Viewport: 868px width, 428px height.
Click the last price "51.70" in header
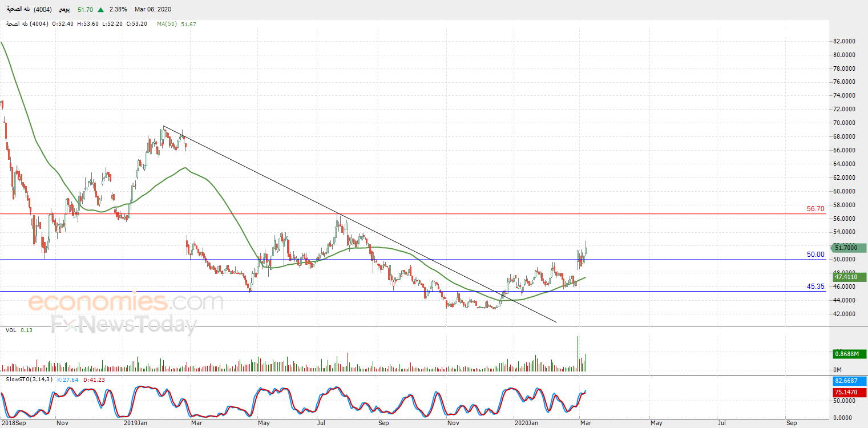86,10
